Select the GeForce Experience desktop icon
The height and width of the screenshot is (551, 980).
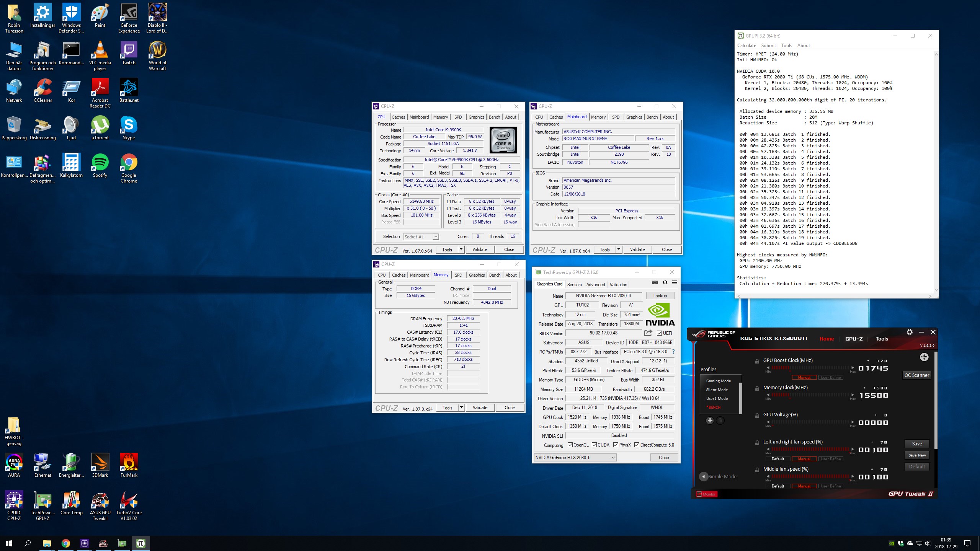(x=129, y=18)
